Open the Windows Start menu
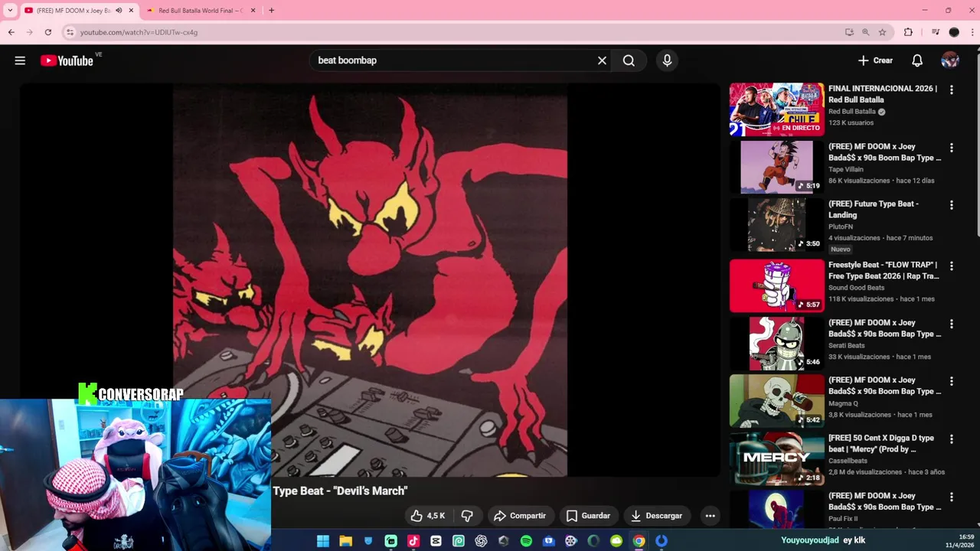 (323, 541)
